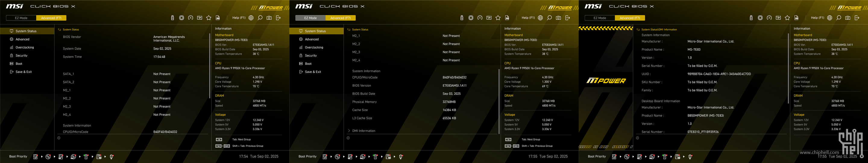Click M-Flash USB icon in right panel toolbar
Viewport: 868px width, 163px height.
(751, 18)
